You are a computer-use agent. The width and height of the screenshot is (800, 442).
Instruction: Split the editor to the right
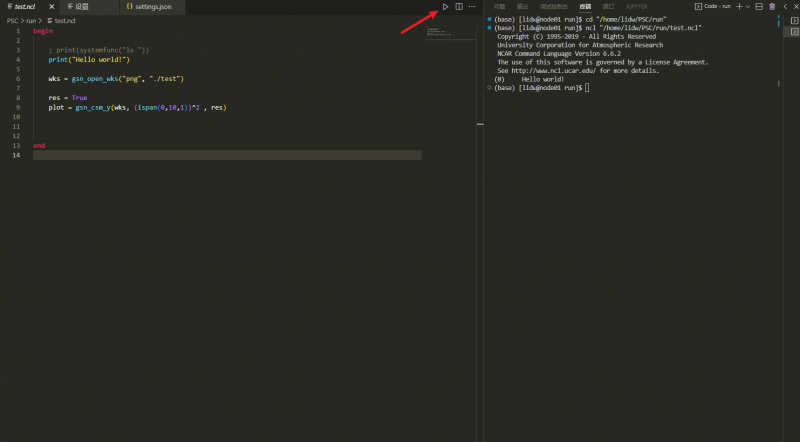(x=459, y=7)
